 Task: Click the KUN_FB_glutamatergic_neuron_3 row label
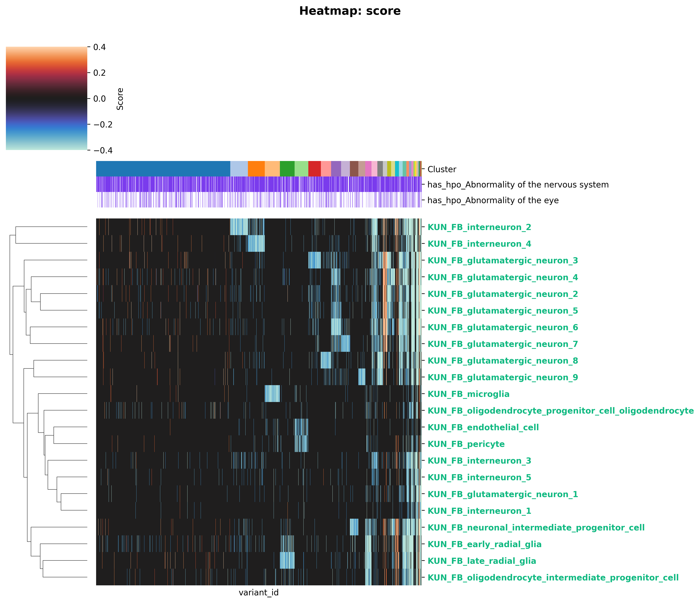coord(502,260)
